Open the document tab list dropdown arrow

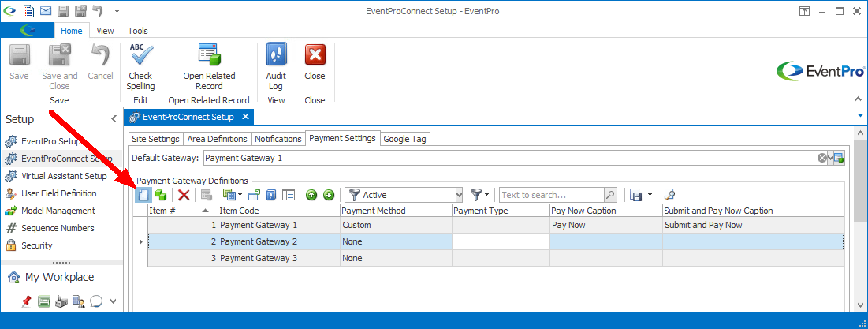[x=860, y=115]
